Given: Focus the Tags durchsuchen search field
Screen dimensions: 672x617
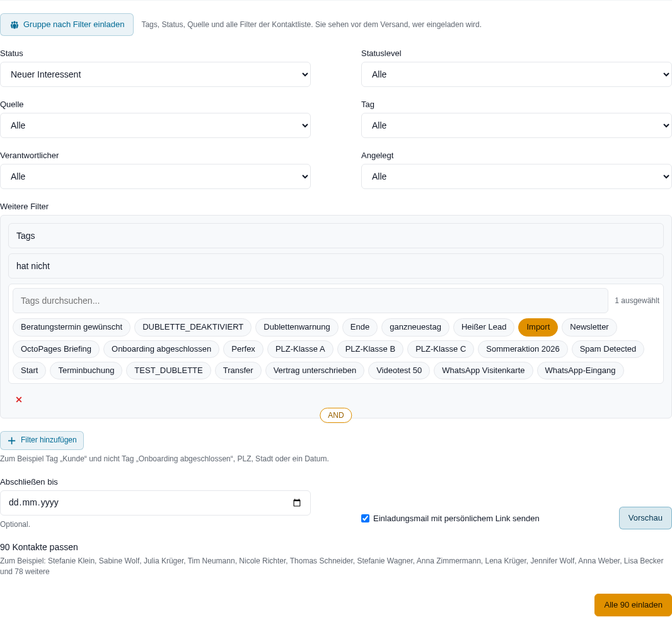Looking at the screenshot, I should [x=310, y=301].
